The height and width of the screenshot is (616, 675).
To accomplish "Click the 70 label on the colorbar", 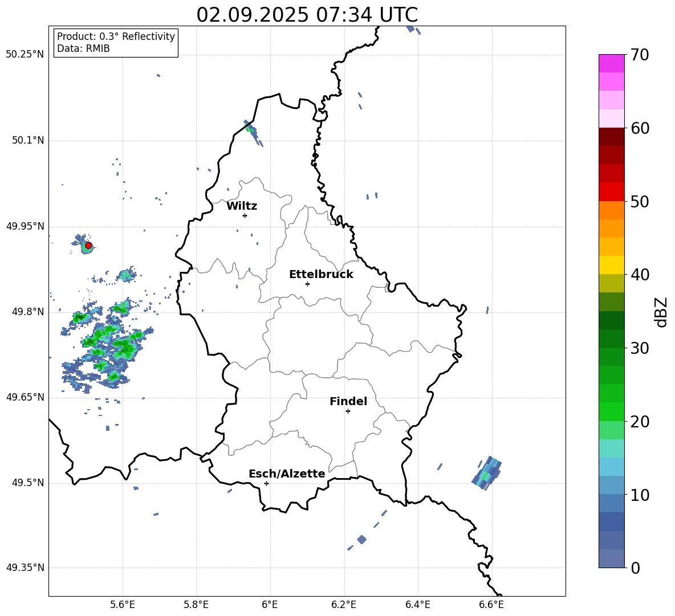I will point(640,55).
